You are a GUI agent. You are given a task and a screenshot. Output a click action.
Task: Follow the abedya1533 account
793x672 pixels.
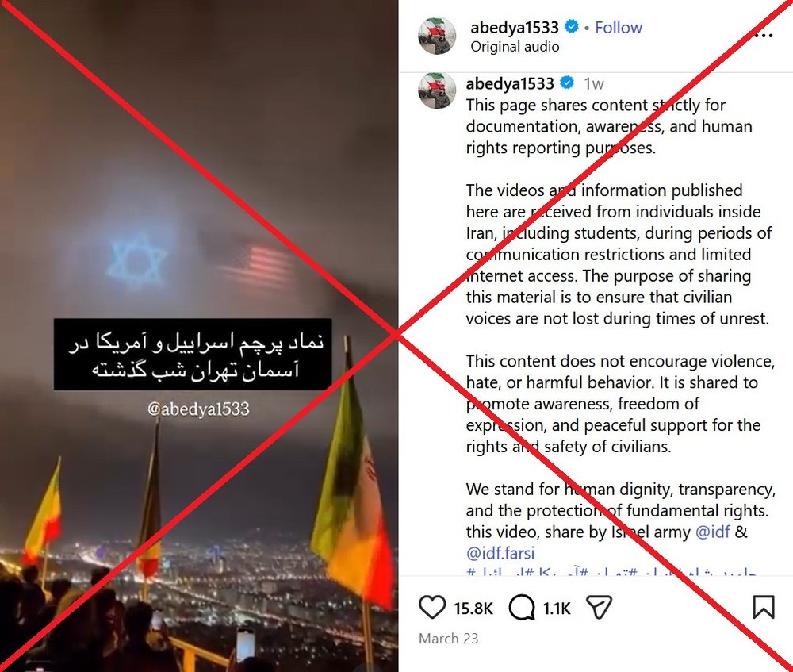618,27
